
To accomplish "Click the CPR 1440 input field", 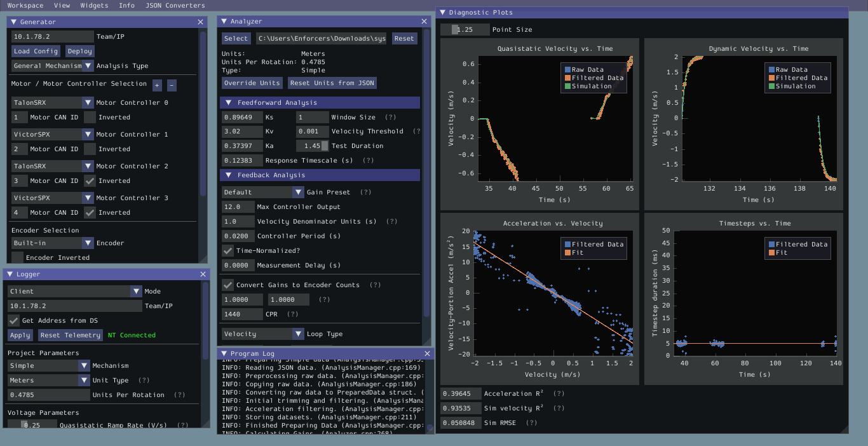I will point(242,314).
